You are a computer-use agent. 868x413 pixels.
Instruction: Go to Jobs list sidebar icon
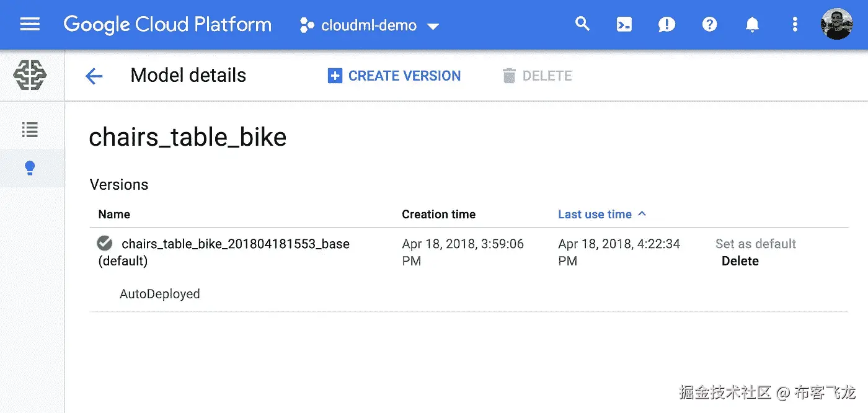pos(30,130)
